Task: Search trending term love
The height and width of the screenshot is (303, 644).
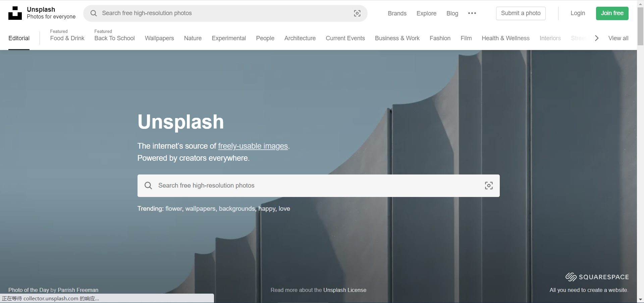Action: [x=284, y=208]
